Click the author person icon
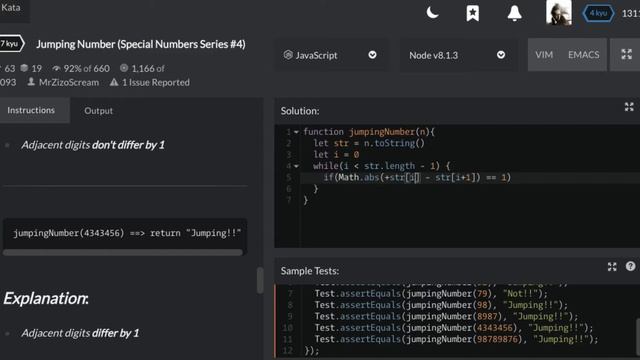This screenshot has height=360, width=640. [31, 82]
